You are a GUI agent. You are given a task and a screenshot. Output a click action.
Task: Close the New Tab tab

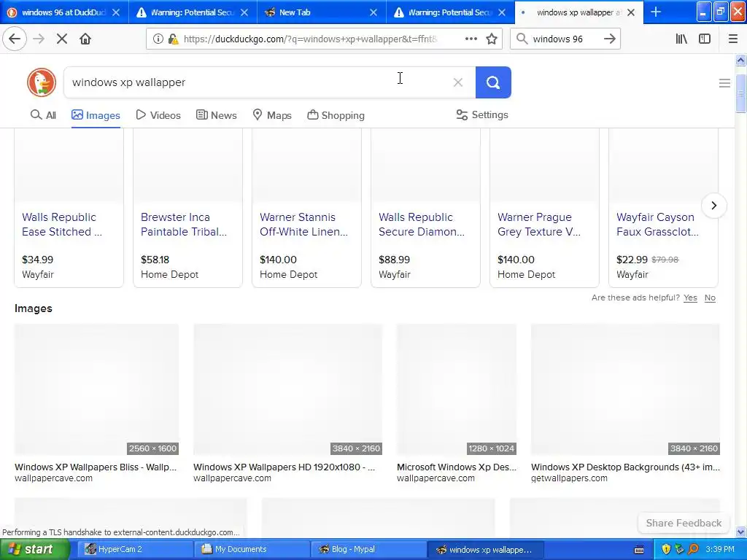coord(373,12)
